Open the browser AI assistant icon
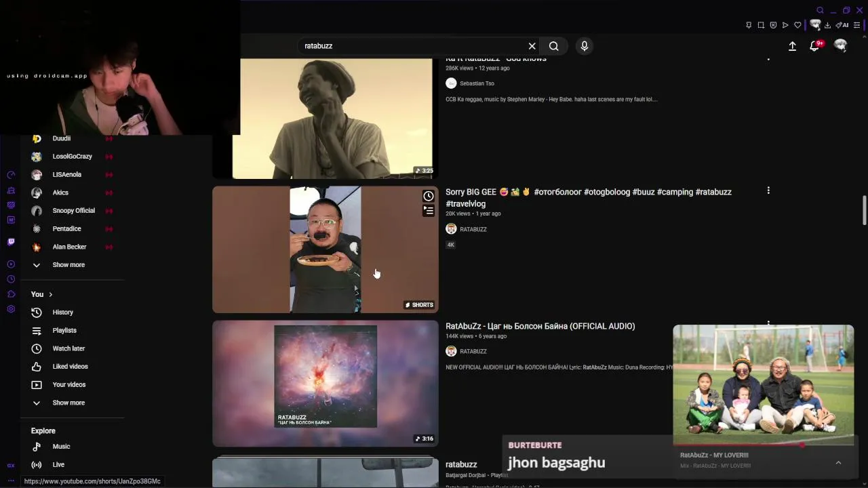The image size is (868, 488). tap(842, 25)
